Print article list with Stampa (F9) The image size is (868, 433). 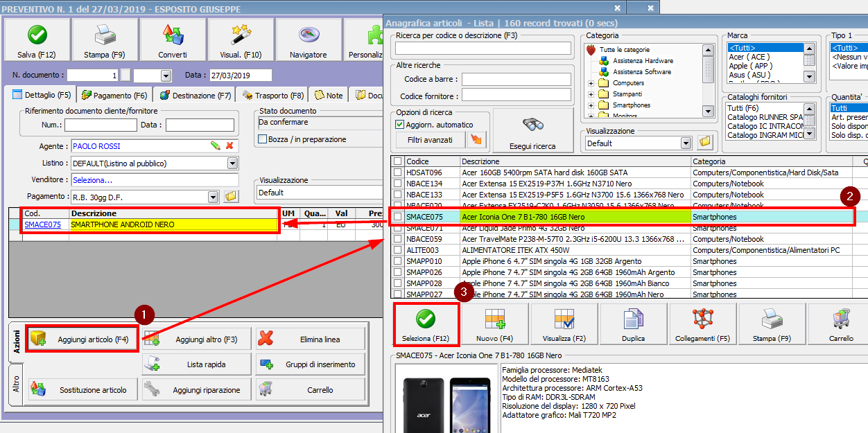[772, 325]
